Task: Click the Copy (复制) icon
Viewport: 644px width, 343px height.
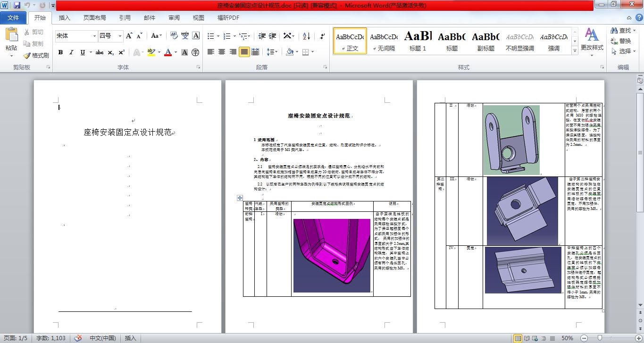Action: 26,44
